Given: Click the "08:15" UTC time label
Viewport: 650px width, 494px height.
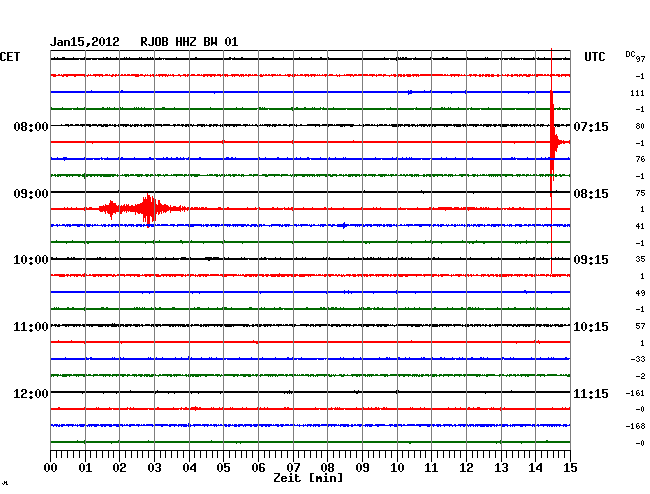Looking at the screenshot, I should pyautogui.click(x=591, y=194).
